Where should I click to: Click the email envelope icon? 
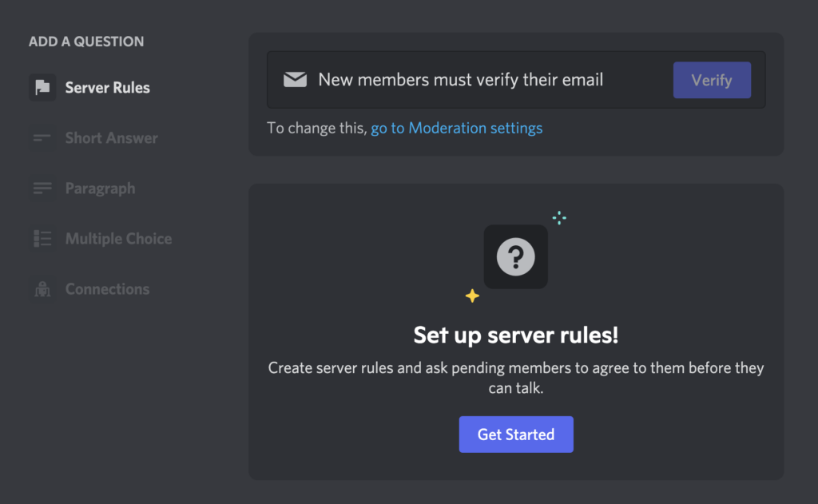point(295,79)
